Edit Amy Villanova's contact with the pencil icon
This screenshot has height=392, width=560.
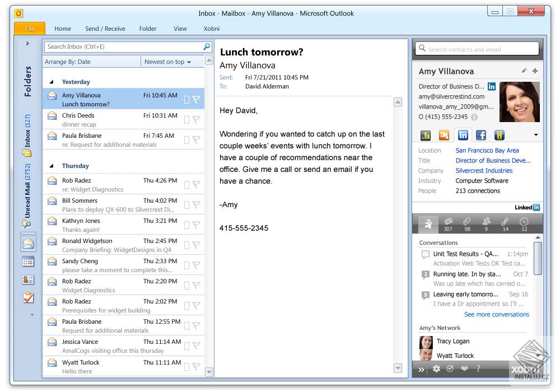tap(524, 71)
